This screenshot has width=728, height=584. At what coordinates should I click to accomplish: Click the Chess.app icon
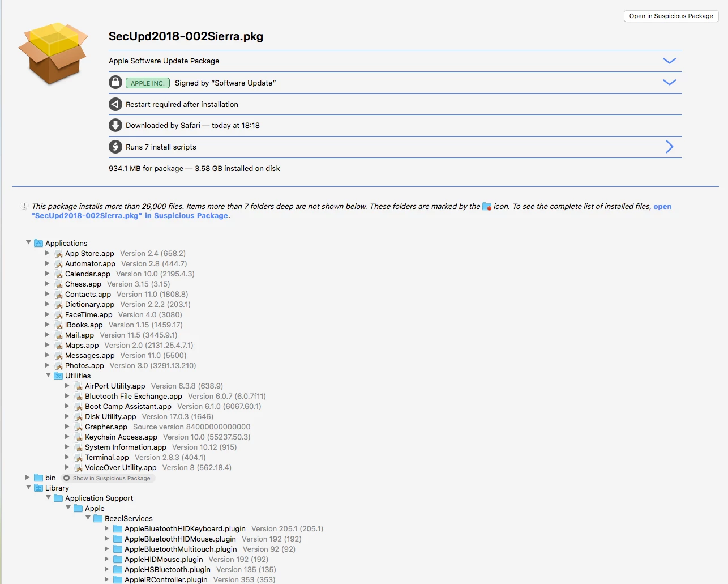58,284
